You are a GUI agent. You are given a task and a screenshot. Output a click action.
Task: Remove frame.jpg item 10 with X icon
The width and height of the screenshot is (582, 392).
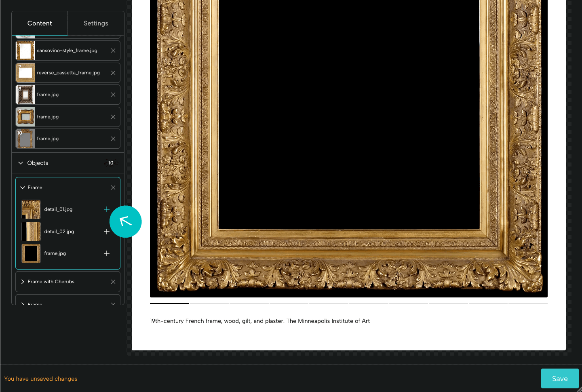pyautogui.click(x=113, y=138)
